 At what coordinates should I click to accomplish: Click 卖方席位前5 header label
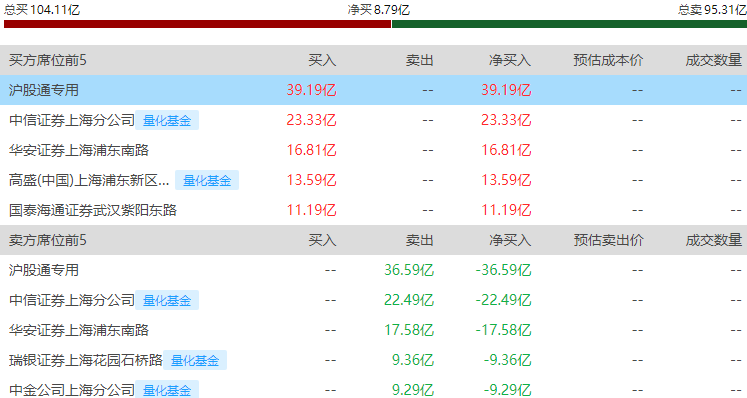click(48, 240)
